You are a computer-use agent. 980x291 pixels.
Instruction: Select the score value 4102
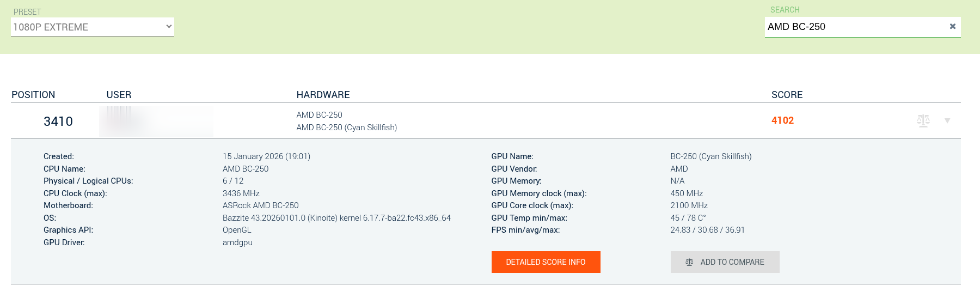782,120
